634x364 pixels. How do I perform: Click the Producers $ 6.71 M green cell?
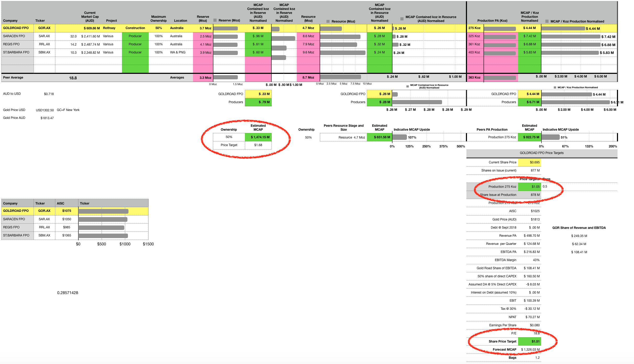[x=529, y=102]
